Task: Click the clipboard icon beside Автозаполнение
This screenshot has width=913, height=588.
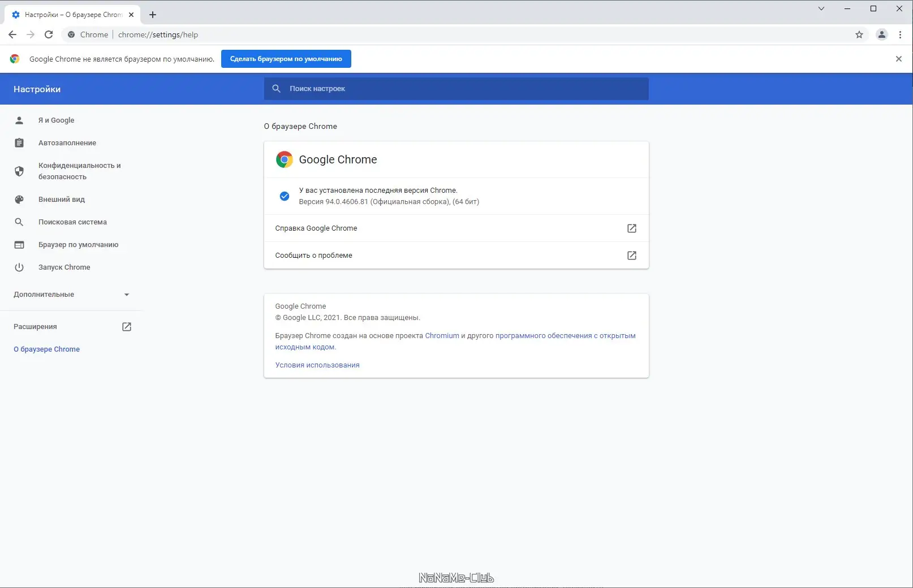Action: (x=19, y=143)
